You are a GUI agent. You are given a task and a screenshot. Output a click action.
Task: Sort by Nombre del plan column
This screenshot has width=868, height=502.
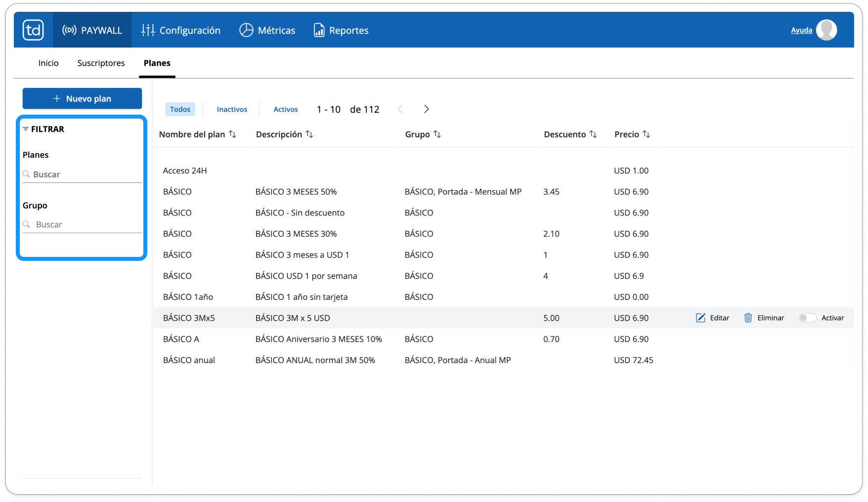point(198,134)
